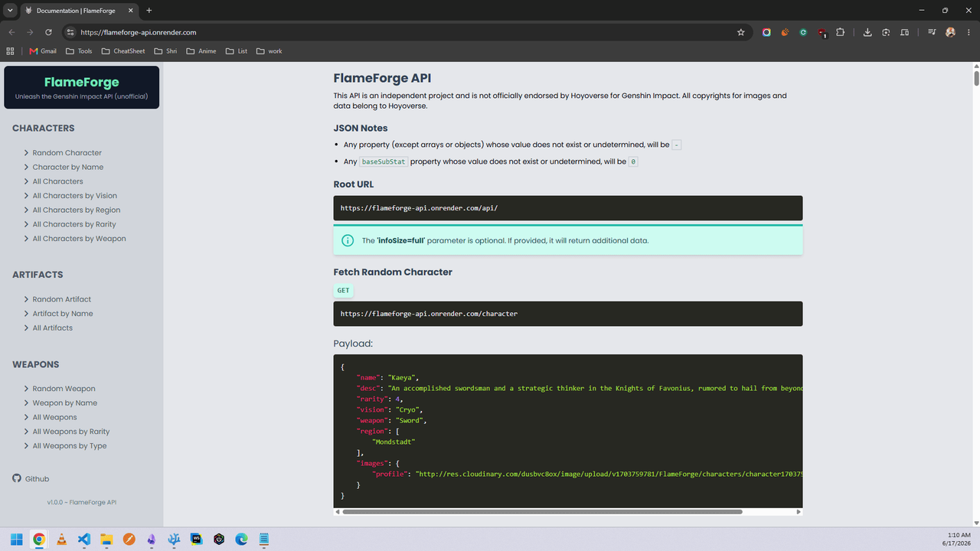Viewport: 980px width, 551px height.
Task: Click the green circular C extension icon
Action: 803,32
